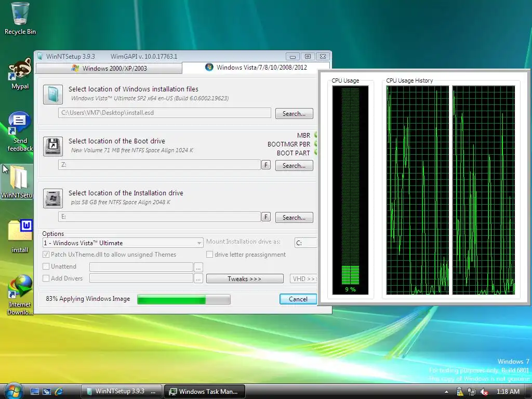Click Search for Boot drive location

[294, 166]
